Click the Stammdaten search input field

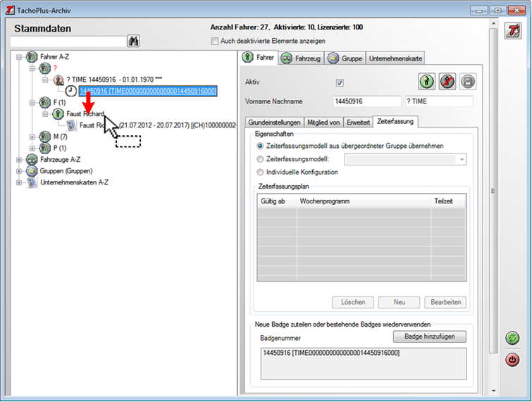68,41
